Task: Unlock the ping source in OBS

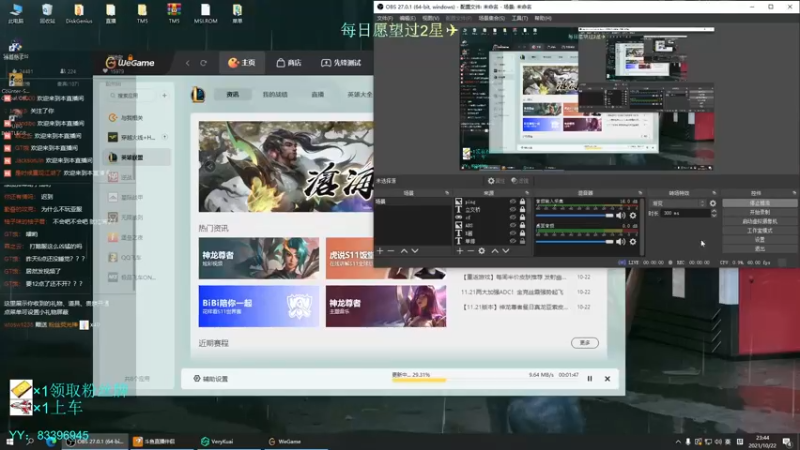Action: point(522,202)
